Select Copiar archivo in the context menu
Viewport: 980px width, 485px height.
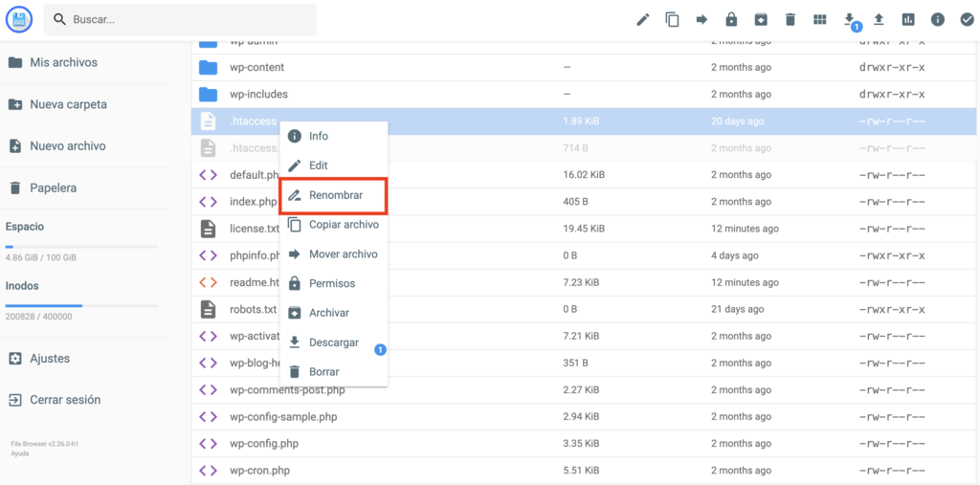click(334, 225)
